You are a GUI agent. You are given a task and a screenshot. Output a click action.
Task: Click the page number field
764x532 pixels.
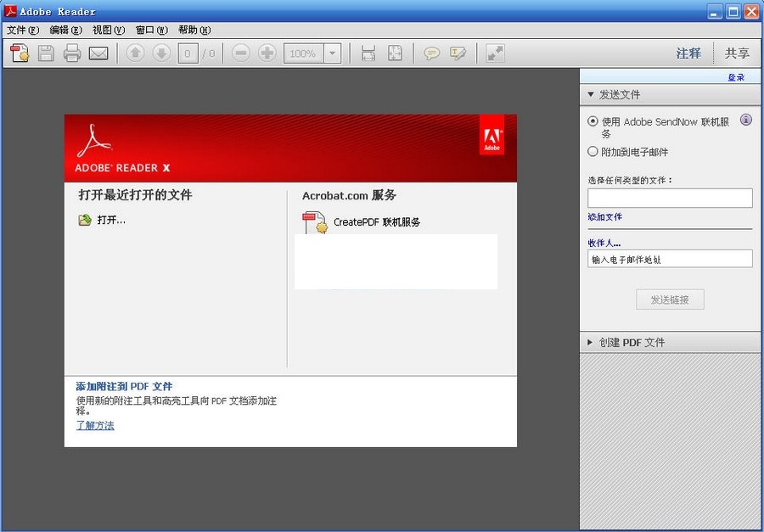coord(188,53)
